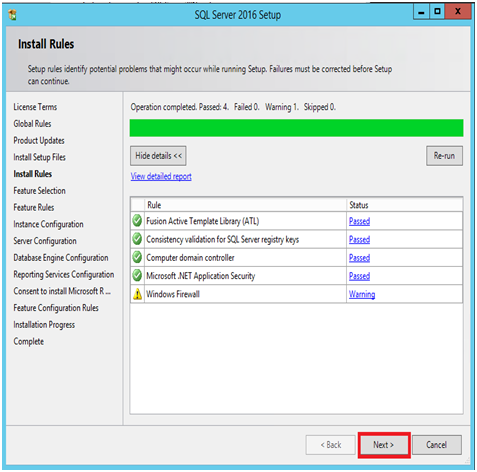Screen dimensions: 477x472
Task: Click the check icon beside Consistency validation rule
Action: (x=137, y=239)
